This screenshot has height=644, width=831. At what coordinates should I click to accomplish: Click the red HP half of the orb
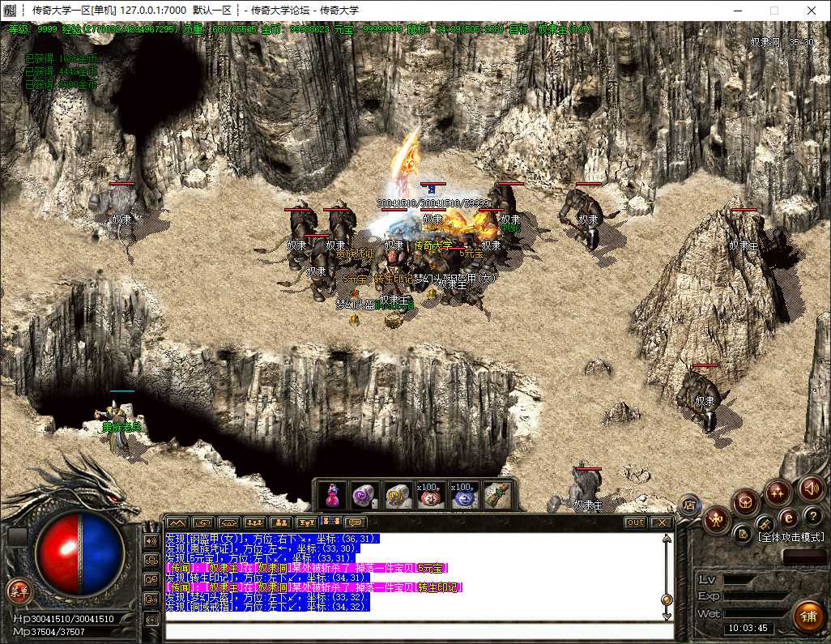[58, 555]
